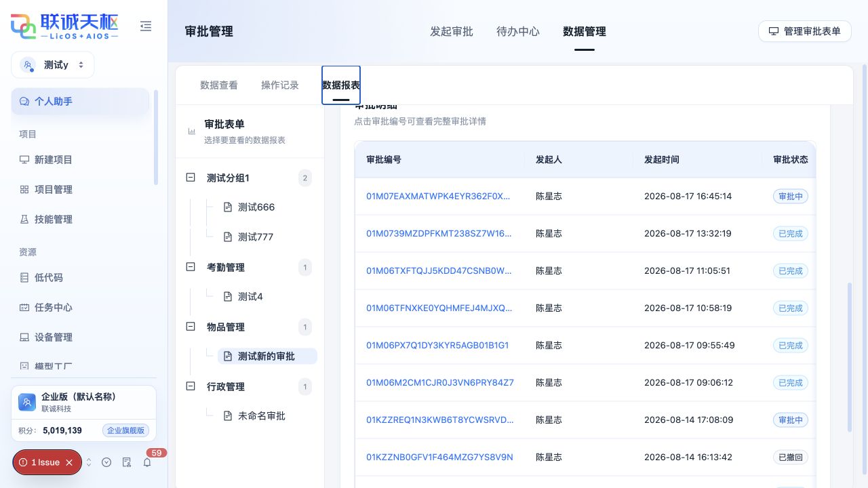Open approval 01M0739MZDPFKMT238SZ7W16…
Viewport: 868px width, 488px height.
coord(439,234)
